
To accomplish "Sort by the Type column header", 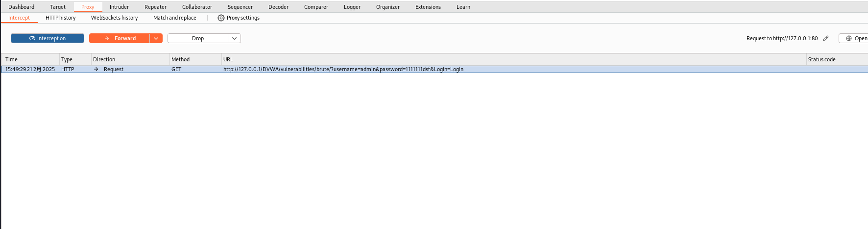I will (x=75, y=59).
